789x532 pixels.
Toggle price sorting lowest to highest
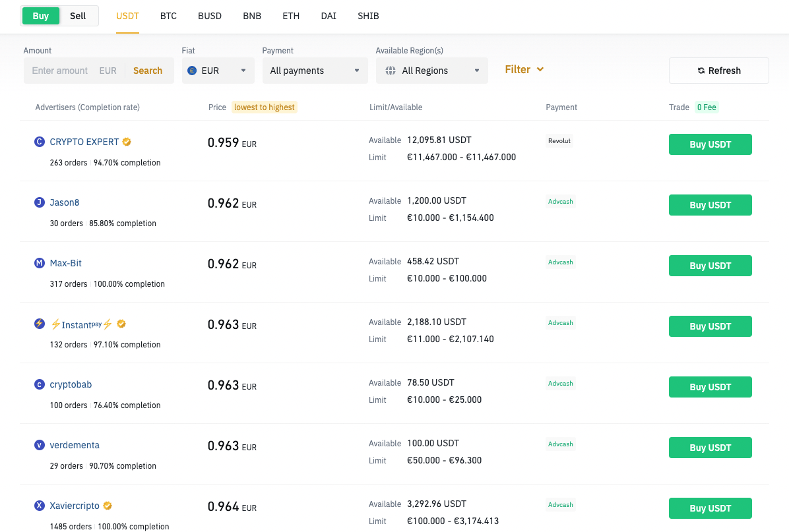point(264,107)
